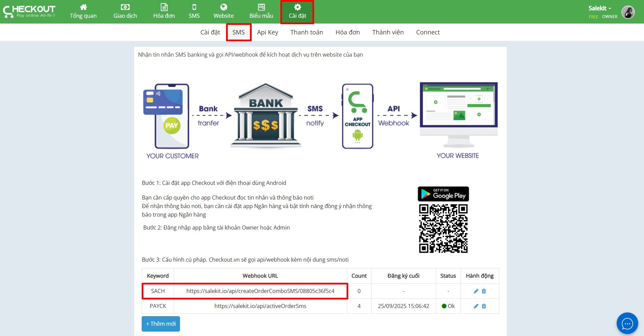The height and width of the screenshot is (336, 644).
Task: Click the Get it on Google Play badge
Action: point(443,194)
